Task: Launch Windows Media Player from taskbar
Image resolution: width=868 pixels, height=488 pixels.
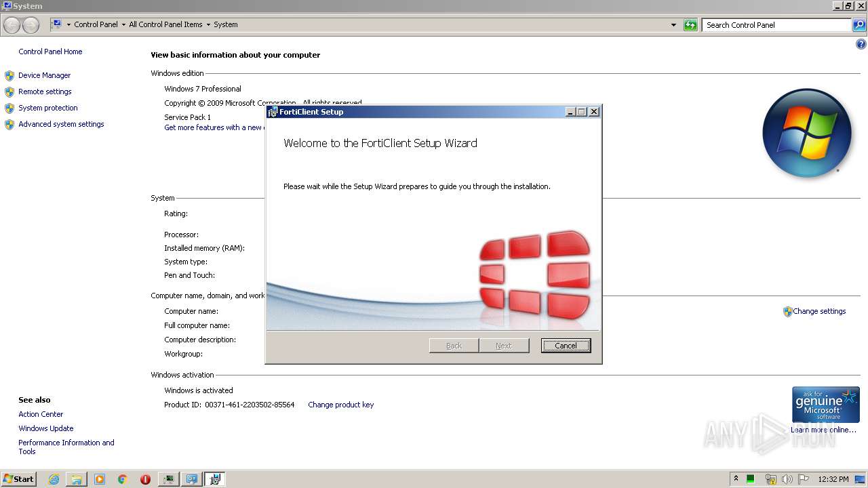Action: pyautogui.click(x=100, y=479)
